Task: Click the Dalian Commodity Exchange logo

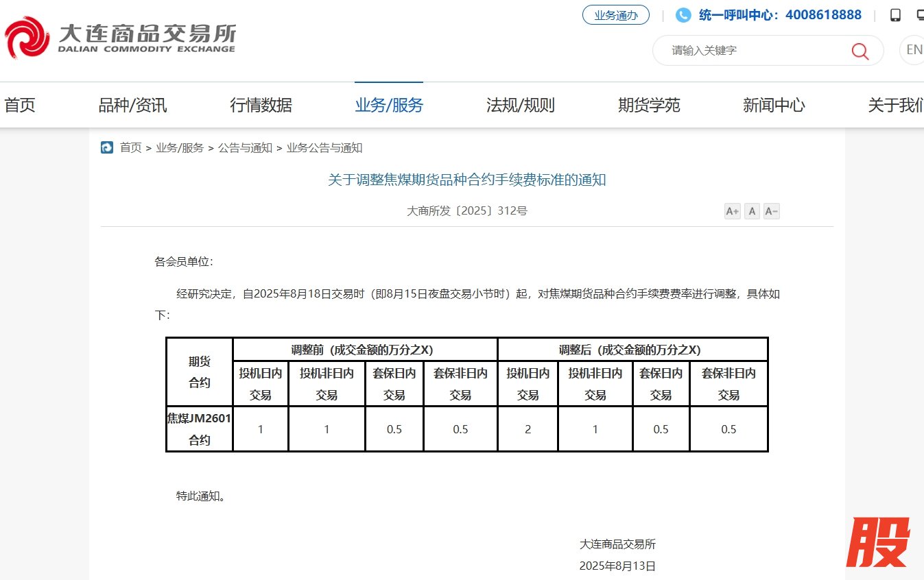Action: [x=120, y=38]
